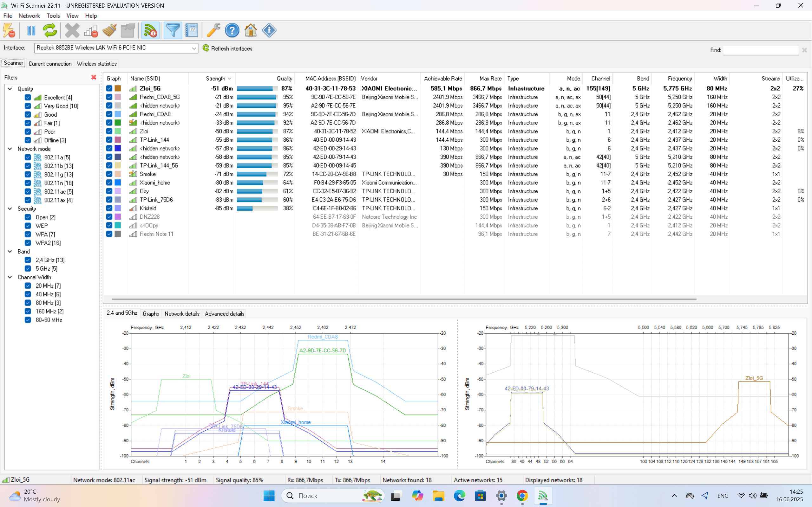Click the Zloi_5G orange color swatch
Viewport: 812px width, 507px height.
tap(118, 88)
